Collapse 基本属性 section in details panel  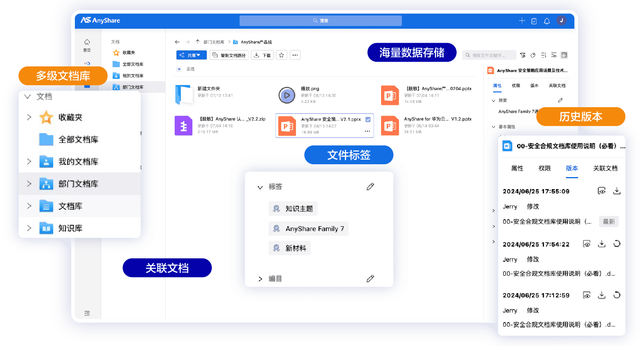493,127
